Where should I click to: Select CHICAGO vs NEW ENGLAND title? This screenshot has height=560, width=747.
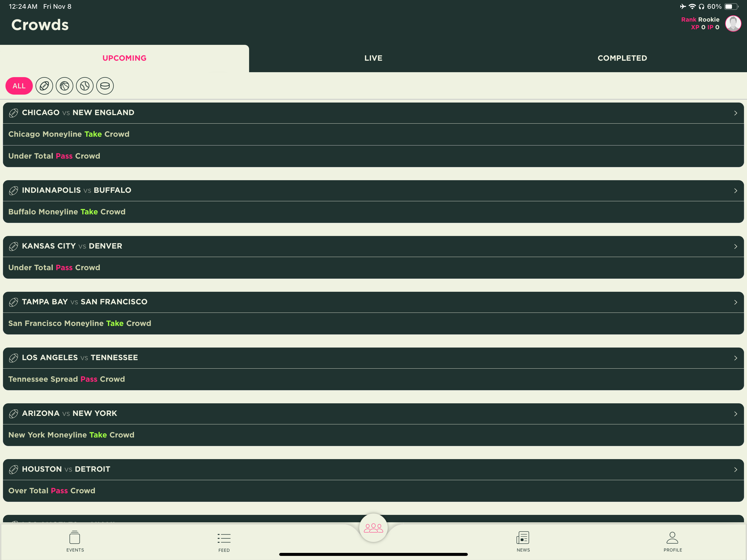78,112
